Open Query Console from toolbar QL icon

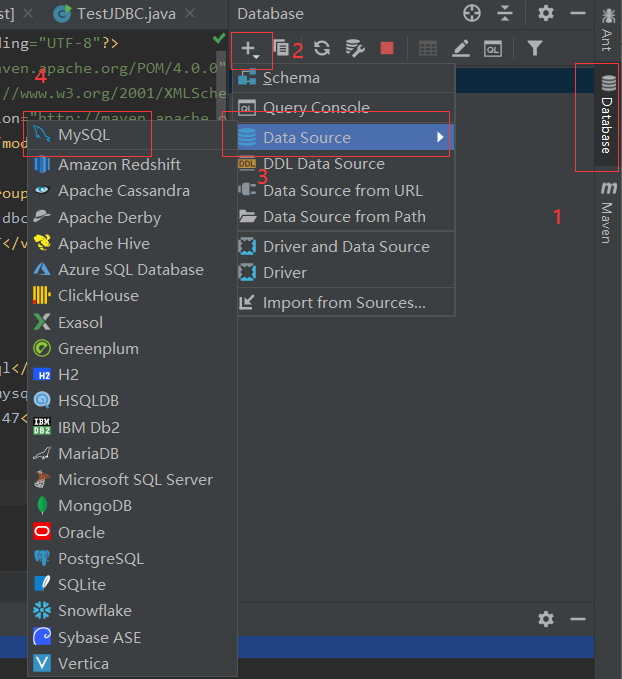coord(493,49)
